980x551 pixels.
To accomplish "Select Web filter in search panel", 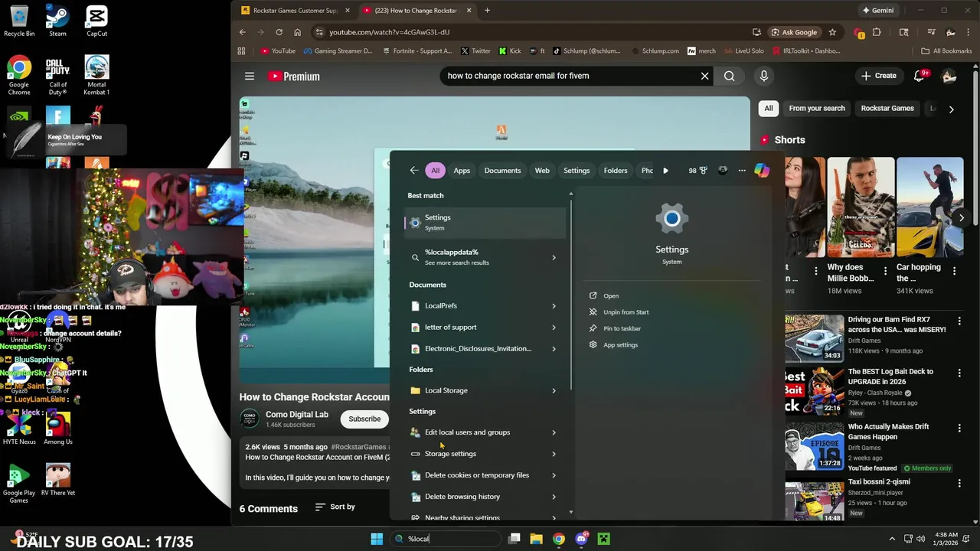I will tap(542, 171).
